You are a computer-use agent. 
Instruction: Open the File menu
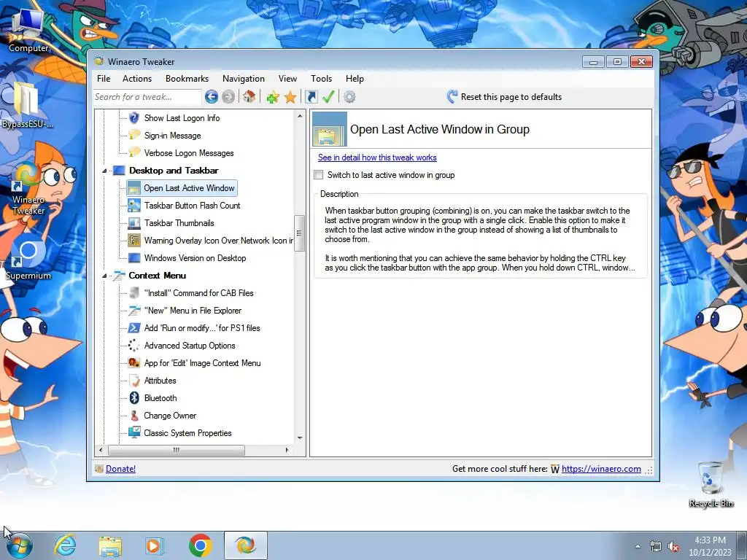tap(104, 79)
